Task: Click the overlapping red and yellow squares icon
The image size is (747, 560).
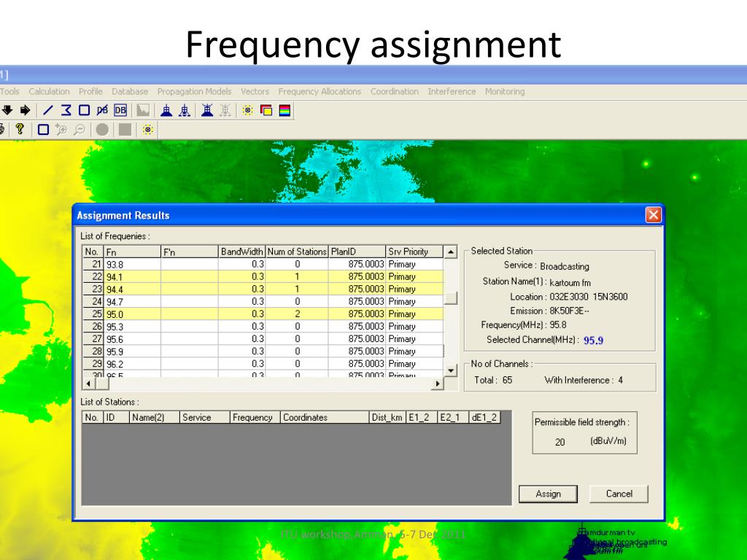Action: coord(266,111)
